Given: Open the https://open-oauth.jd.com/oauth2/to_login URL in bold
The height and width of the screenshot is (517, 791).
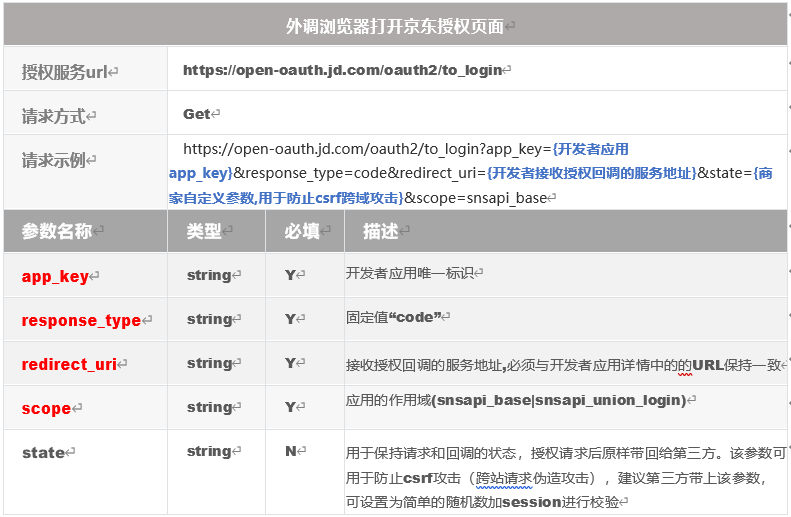Looking at the screenshot, I should click(x=342, y=71).
